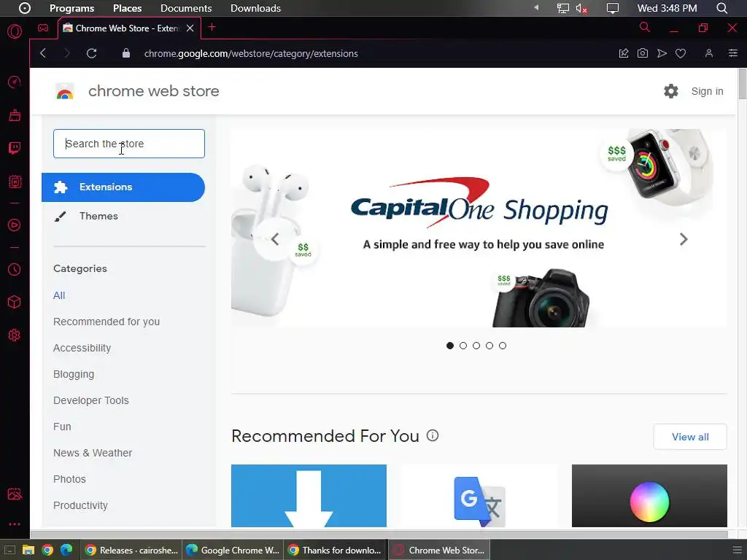747x560 pixels.
Task: Open Documents menu in top panel
Action: click(x=186, y=8)
